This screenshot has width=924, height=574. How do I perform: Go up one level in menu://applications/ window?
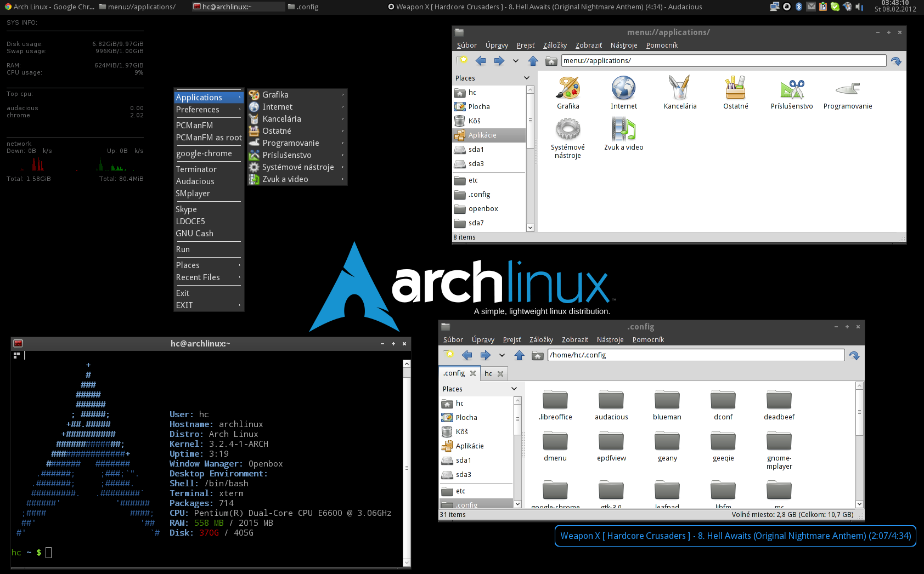coord(533,61)
